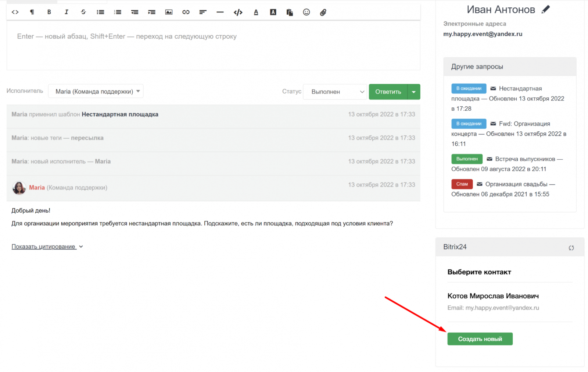Open the Исполнитель assignee dropdown

[x=96, y=91]
